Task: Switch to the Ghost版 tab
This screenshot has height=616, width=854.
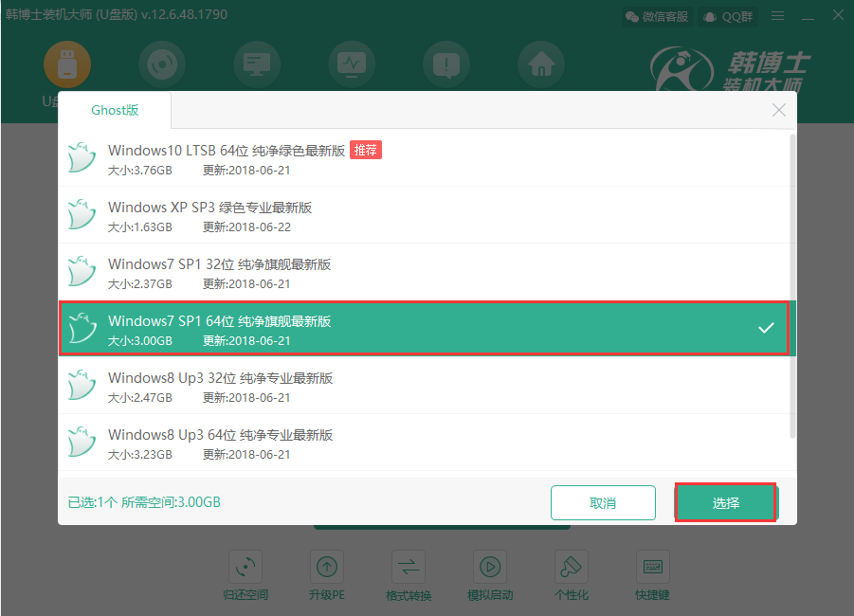Action: click(x=115, y=110)
